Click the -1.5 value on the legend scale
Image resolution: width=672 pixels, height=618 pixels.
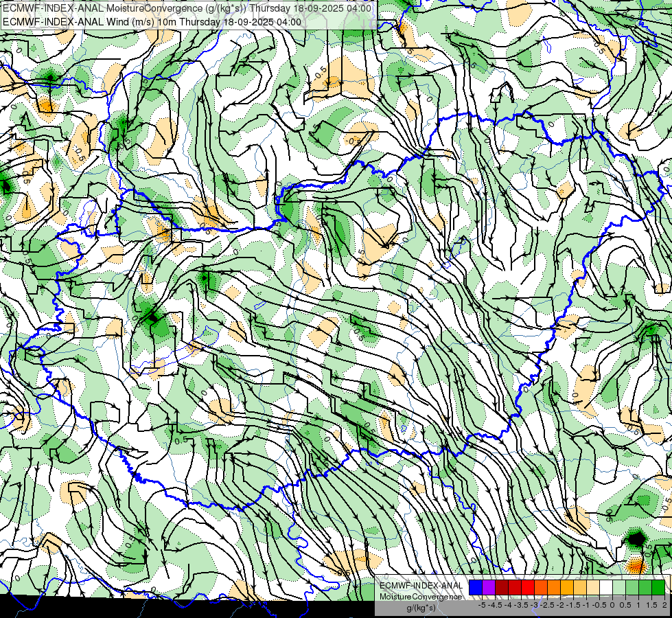573,605
